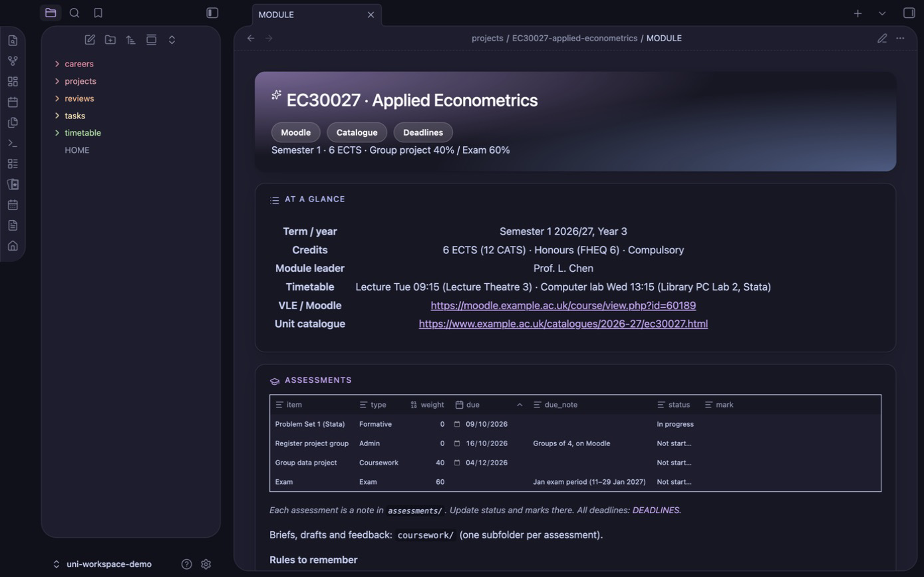Screen dimensions: 924x577
Task: Open the Search pane icon
Action: [x=75, y=13]
